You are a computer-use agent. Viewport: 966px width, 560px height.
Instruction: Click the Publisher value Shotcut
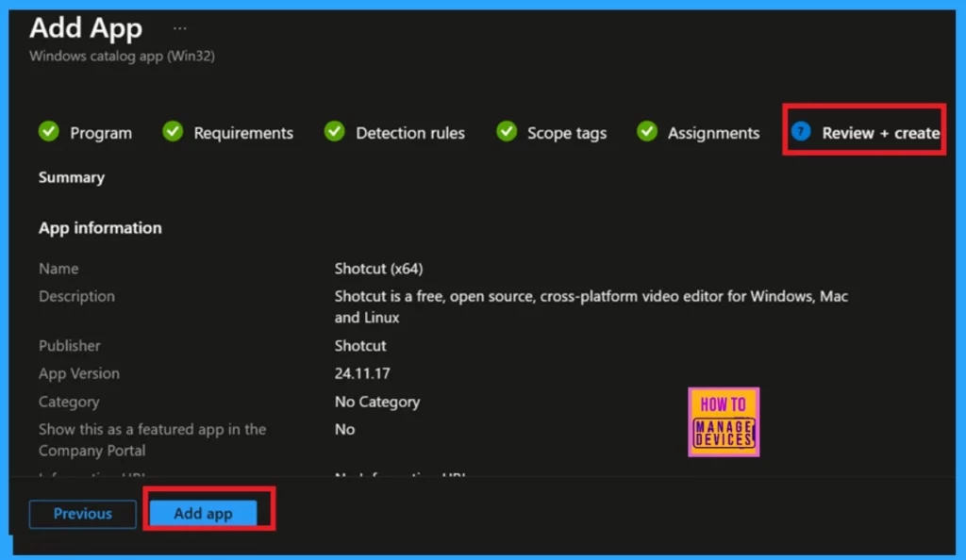click(x=360, y=346)
